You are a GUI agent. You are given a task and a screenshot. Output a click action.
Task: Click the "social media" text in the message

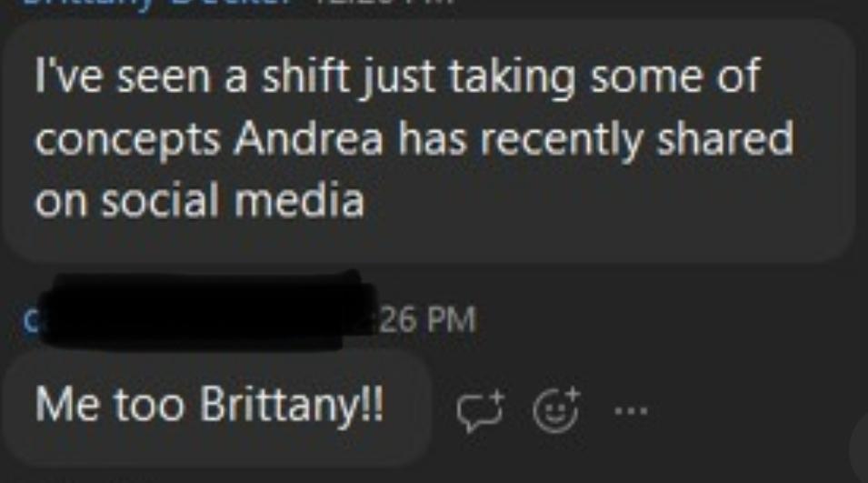click(199, 200)
